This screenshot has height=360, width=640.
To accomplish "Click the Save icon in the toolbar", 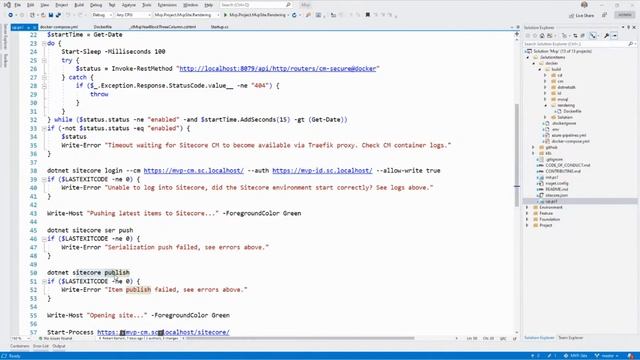I will pyautogui.click(x=51, y=15).
